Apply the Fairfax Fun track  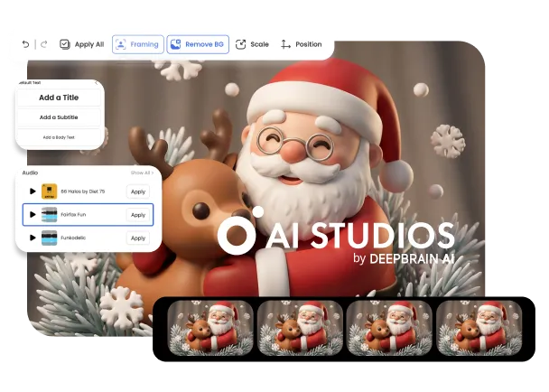click(138, 215)
